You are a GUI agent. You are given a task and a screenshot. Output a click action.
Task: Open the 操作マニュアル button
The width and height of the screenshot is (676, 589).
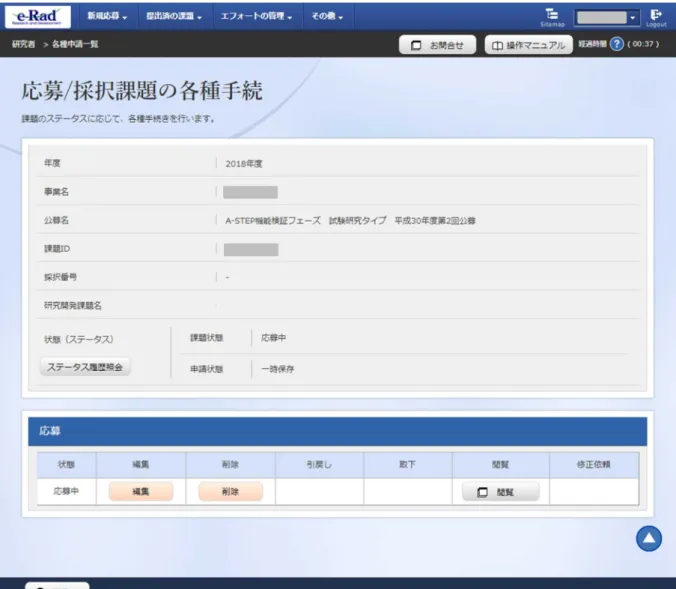click(x=529, y=45)
